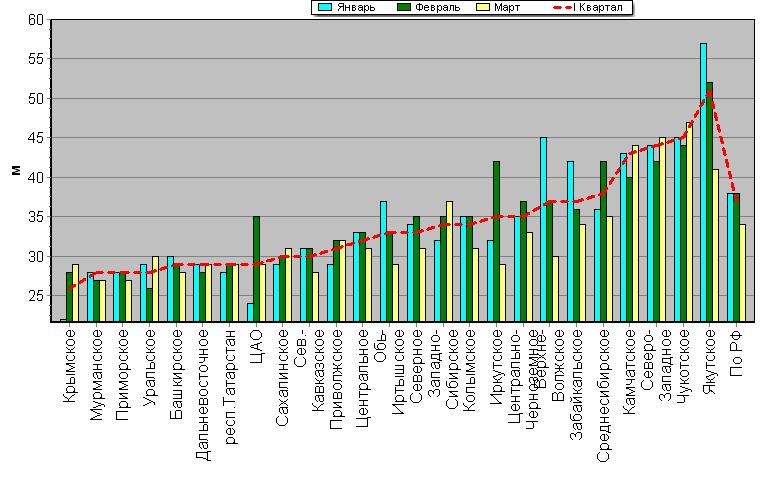
Task: Select the Март legend label
Action: [507, 7]
